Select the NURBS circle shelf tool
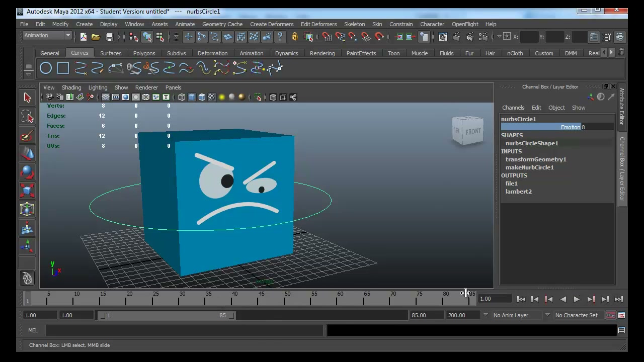The width and height of the screenshot is (644, 362). (46, 68)
